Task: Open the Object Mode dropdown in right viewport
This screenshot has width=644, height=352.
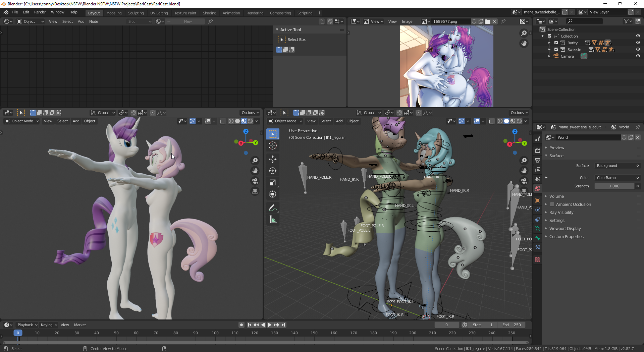Action: coord(285,121)
